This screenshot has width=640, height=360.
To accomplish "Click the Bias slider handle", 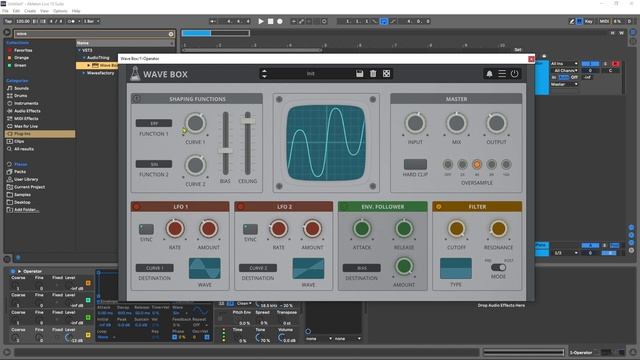I will (x=225, y=150).
